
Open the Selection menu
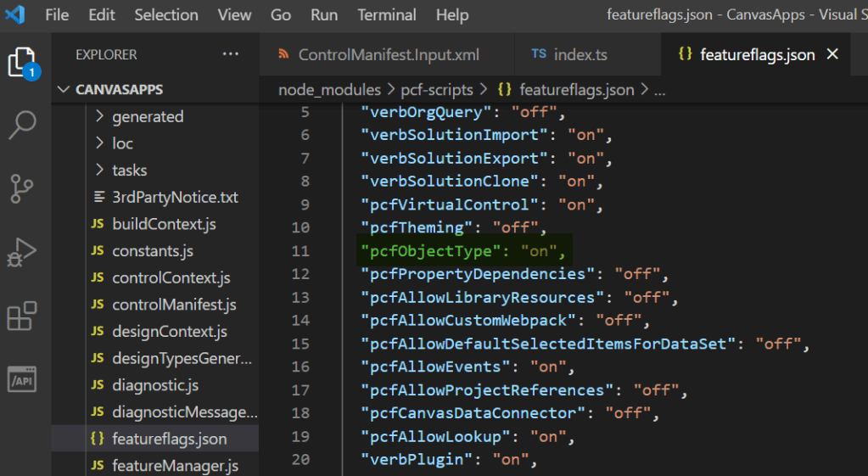167,15
